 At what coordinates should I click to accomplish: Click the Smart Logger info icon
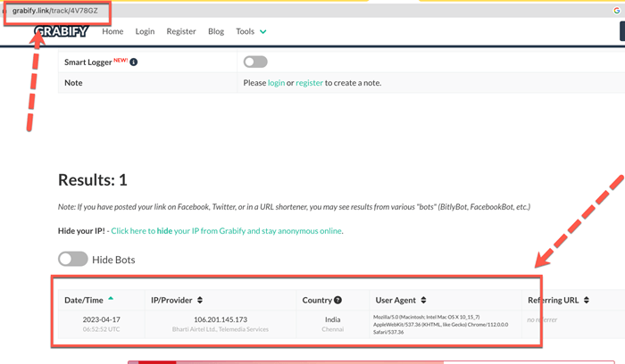point(134,62)
